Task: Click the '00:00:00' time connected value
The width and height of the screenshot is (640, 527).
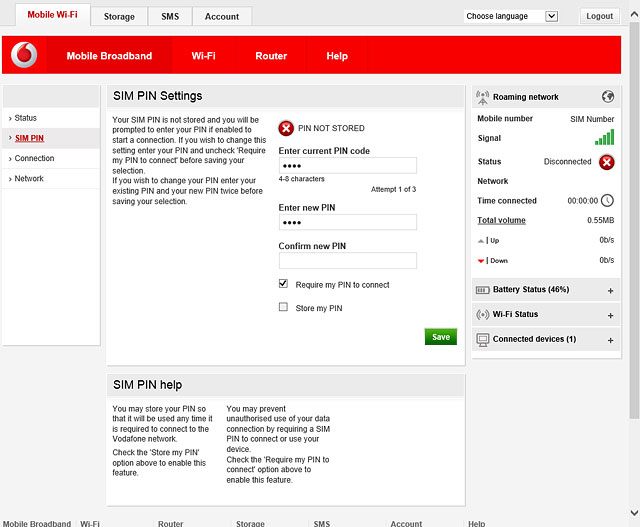Action: 582,201
